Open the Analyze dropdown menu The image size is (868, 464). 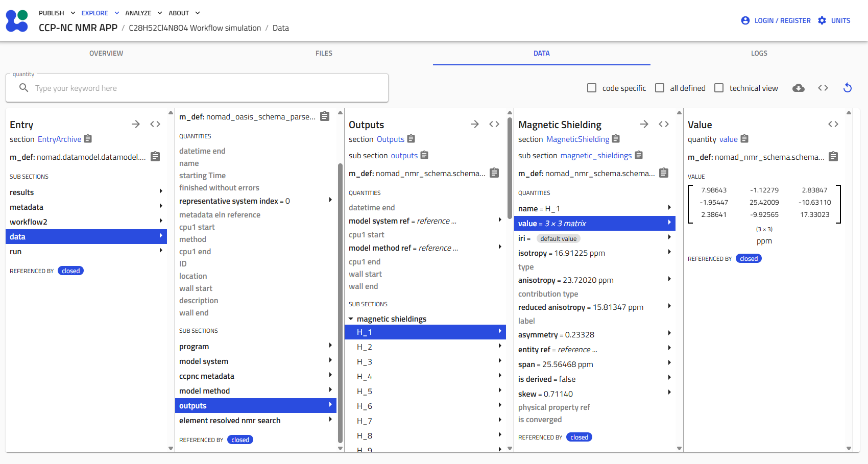pyautogui.click(x=144, y=13)
